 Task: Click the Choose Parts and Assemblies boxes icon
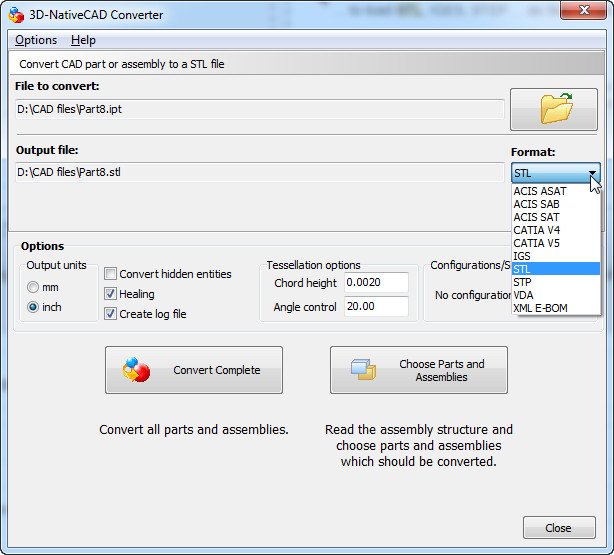pos(363,370)
